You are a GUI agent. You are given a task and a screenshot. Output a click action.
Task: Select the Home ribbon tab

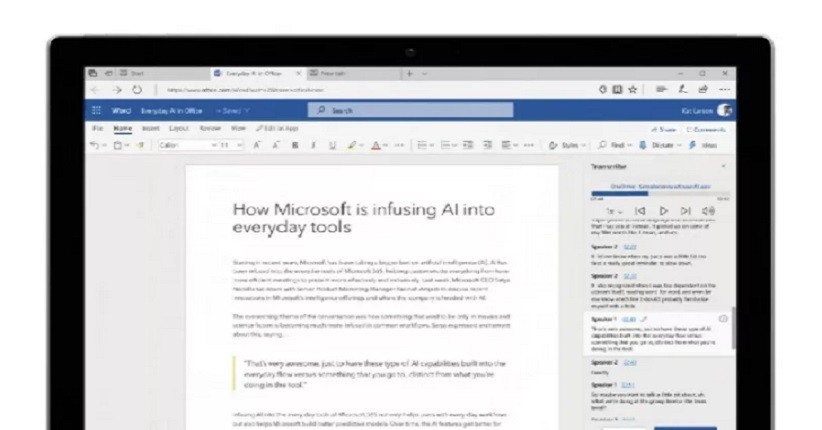click(123, 128)
